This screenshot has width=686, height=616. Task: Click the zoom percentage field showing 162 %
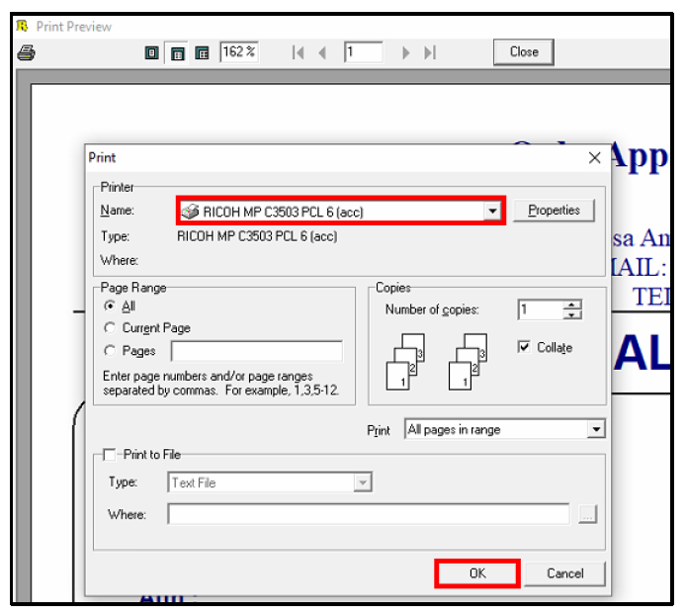click(x=239, y=52)
